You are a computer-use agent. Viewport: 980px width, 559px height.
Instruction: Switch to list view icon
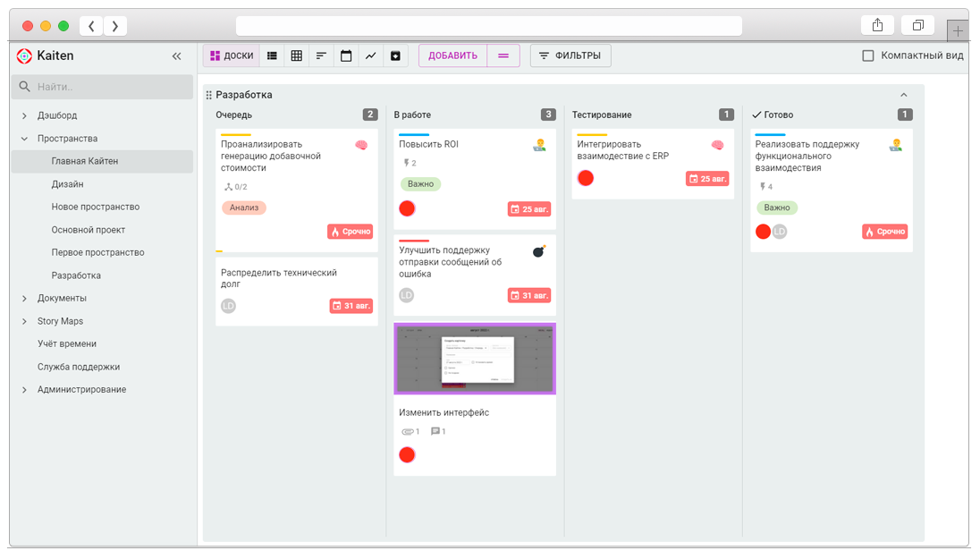(272, 55)
